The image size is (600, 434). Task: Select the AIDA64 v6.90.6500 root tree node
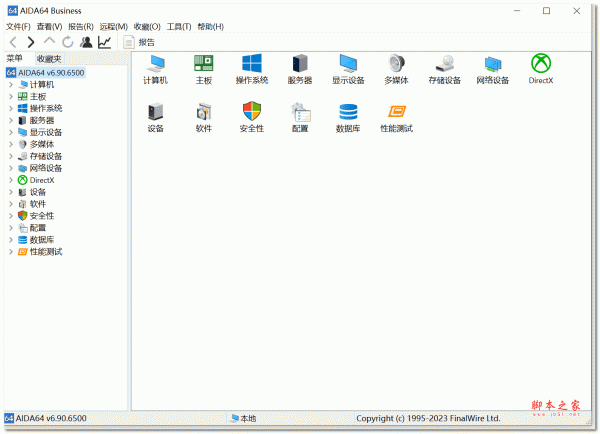[x=46, y=73]
